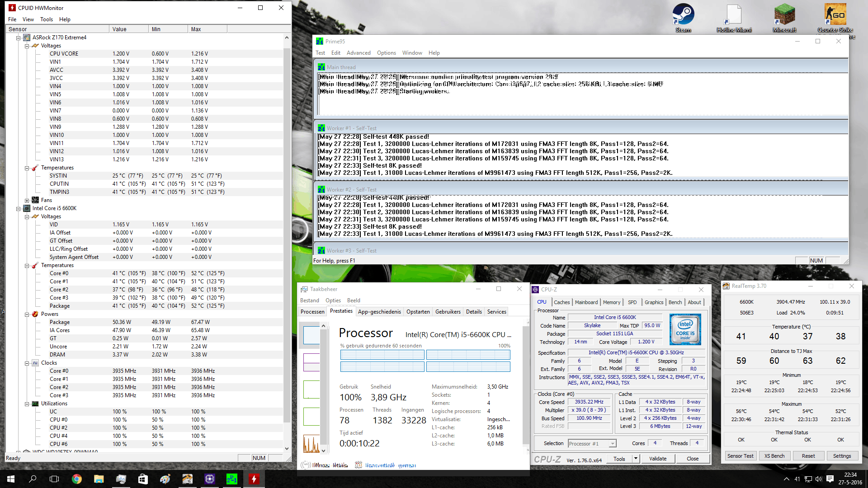868x488 pixels.
Task: Open Google Chrome from taskbar
Action: tap(77, 479)
